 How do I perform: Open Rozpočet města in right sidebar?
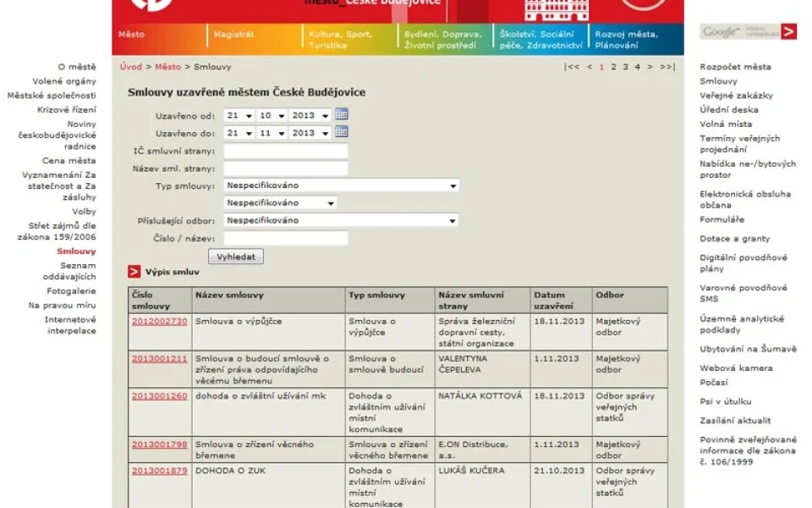coord(735,67)
